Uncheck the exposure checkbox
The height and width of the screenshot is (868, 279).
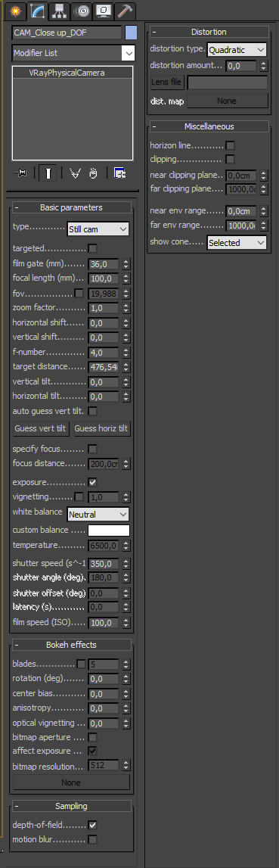(92, 482)
